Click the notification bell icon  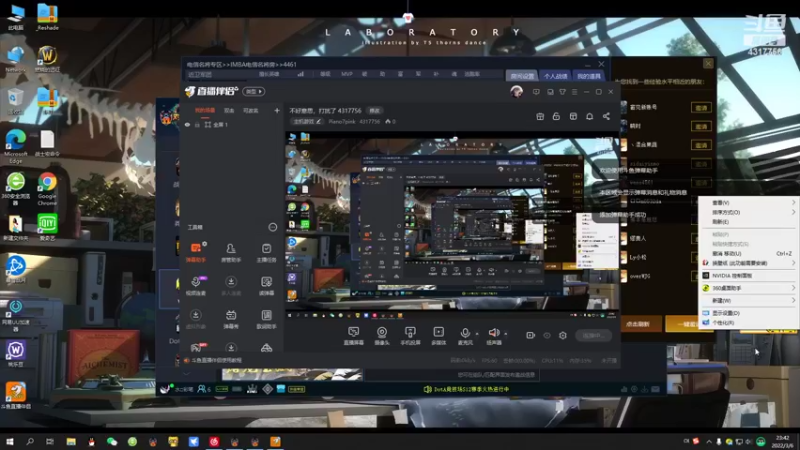point(589,116)
